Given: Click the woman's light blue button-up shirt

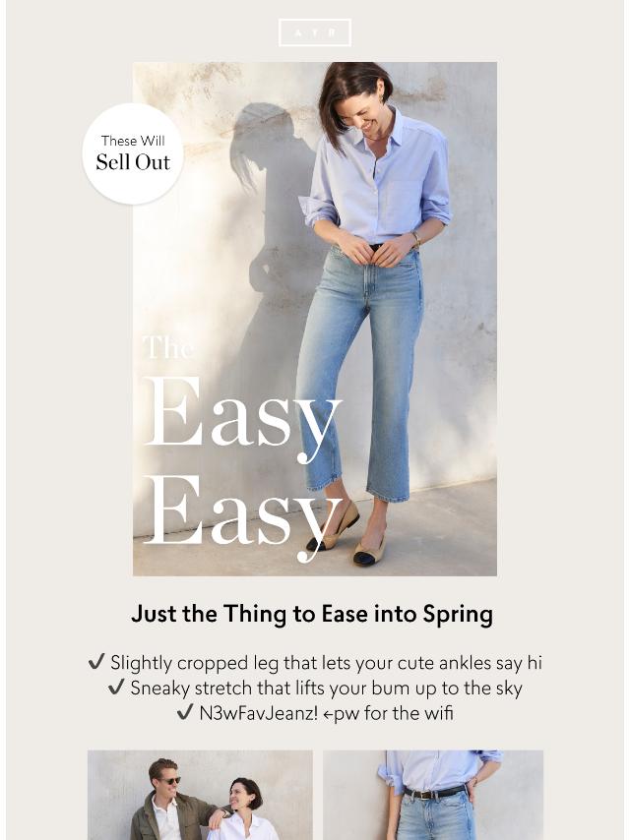Looking at the screenshot, I should click(x=375, y=179).
